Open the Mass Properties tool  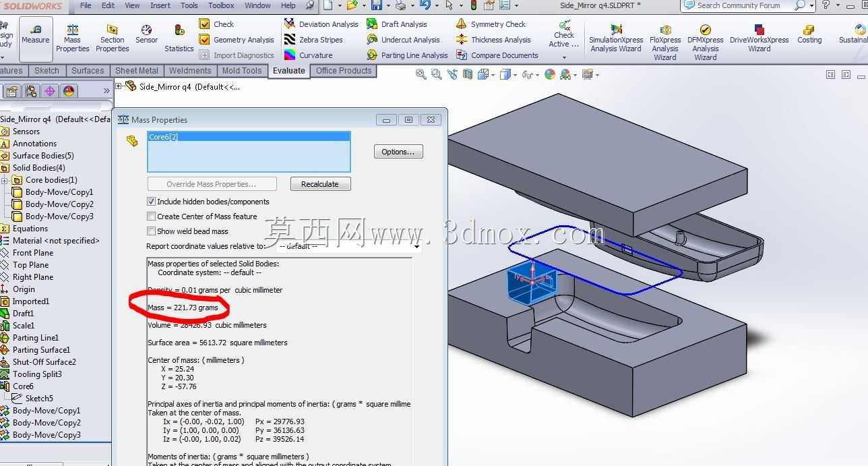tap(72, 39)
